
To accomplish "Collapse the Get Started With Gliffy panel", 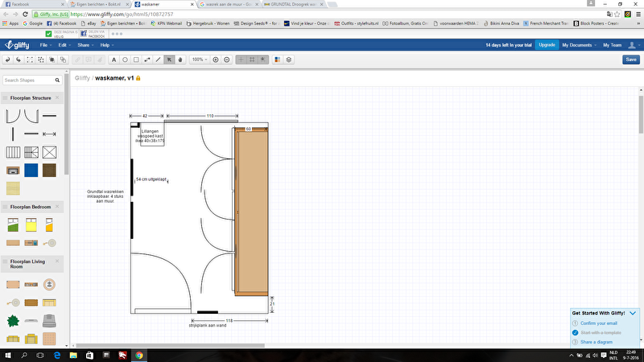I will pyautogui.click(x=633, y=313).
